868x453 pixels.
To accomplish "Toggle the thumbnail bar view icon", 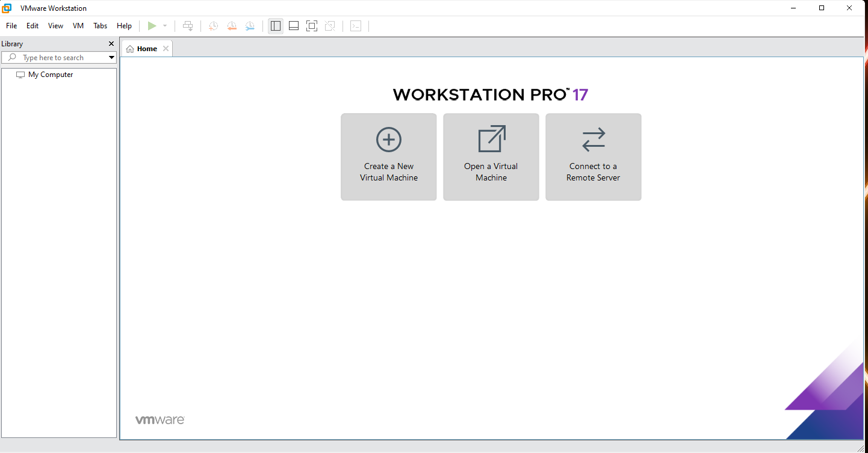I will click(294, 26).
